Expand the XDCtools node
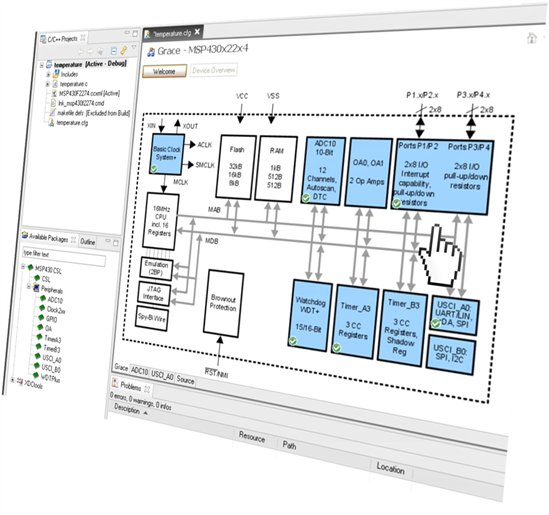 13,380
